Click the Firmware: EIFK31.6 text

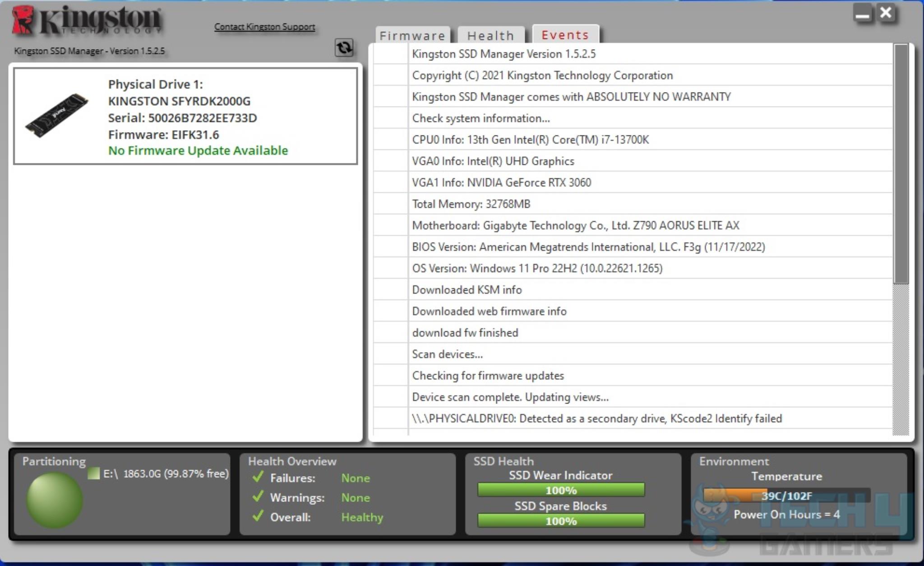point(163,135)
